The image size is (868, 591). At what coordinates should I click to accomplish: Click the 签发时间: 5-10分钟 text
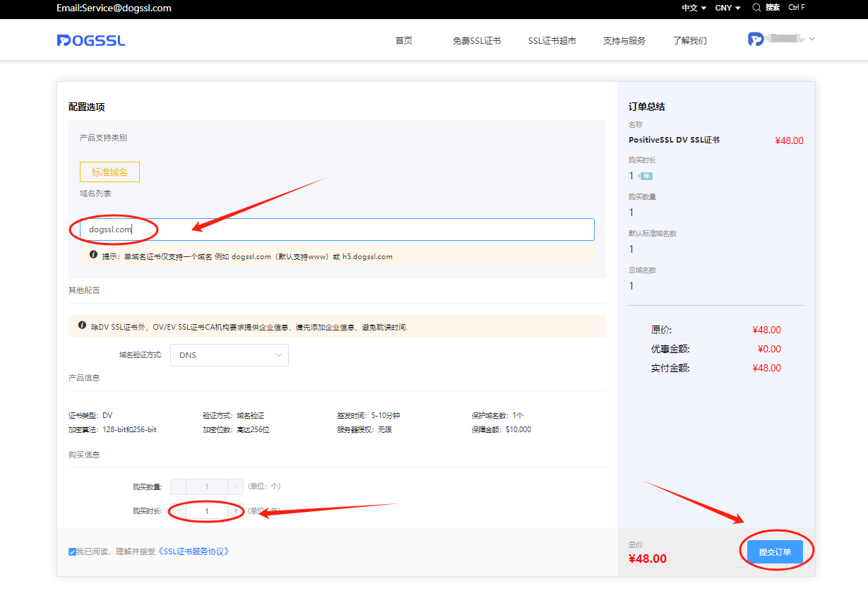click(x=369, y=415)
